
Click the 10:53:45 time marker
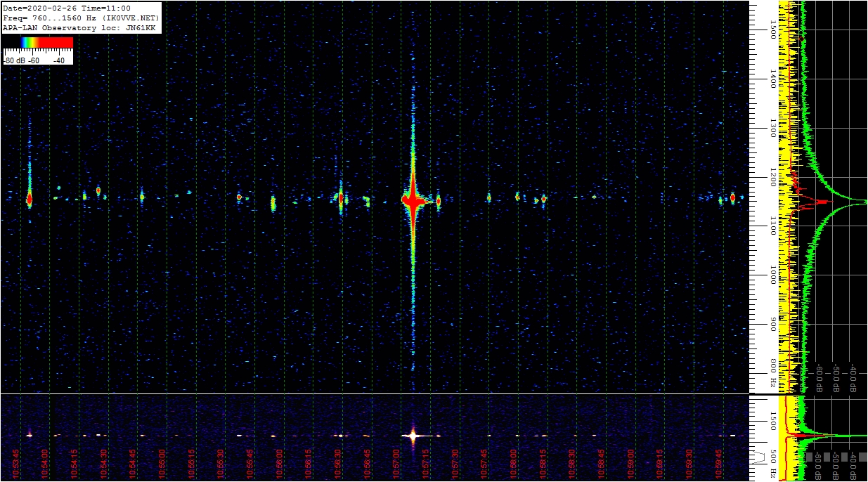pyautogui.click(x=16, y=464)
